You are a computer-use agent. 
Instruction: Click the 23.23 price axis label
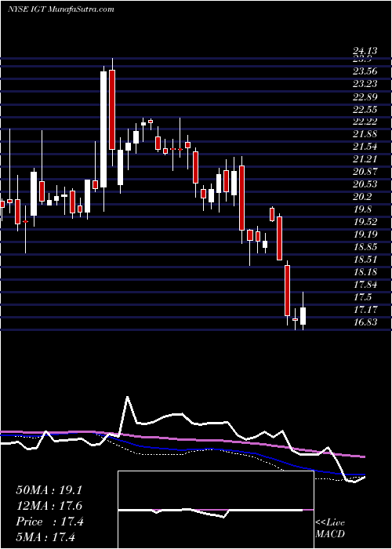point(365,84)
